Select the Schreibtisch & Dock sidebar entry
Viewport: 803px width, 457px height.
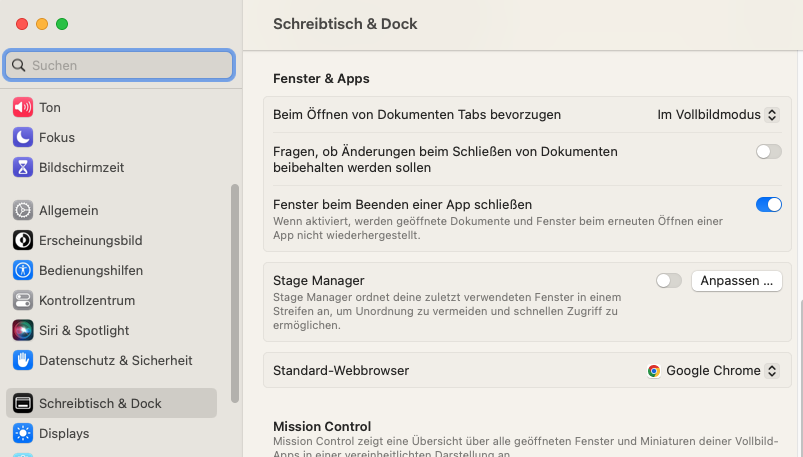coord(111,403)
